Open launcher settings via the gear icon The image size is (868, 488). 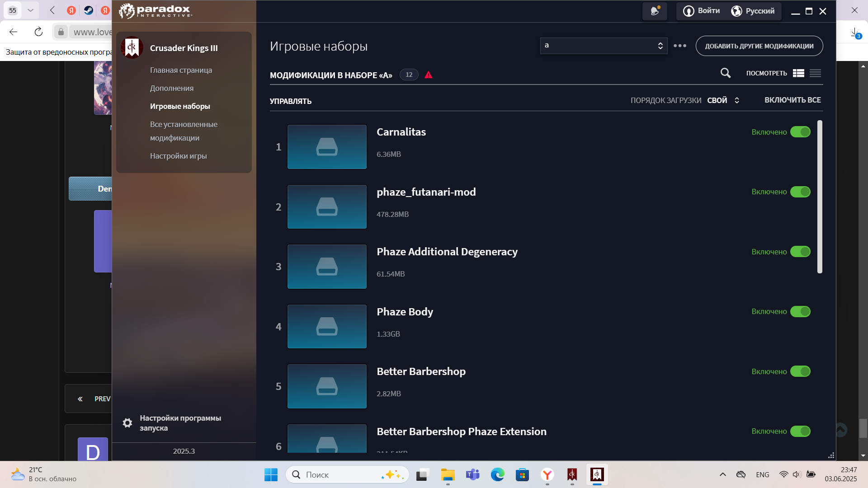click(127, 423)
